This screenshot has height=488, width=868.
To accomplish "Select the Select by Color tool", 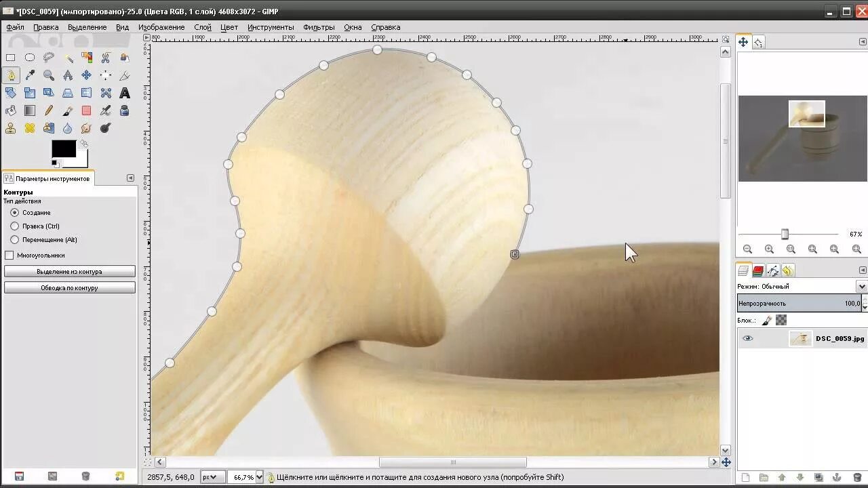I will (x=87, y=58).
